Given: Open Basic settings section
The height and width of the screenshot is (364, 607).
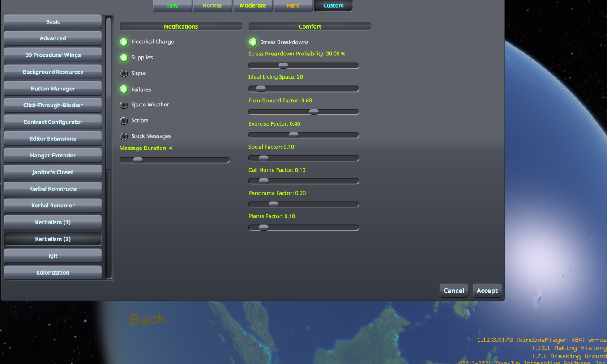Looking at the screenshot, I should (x=53, y=22).
